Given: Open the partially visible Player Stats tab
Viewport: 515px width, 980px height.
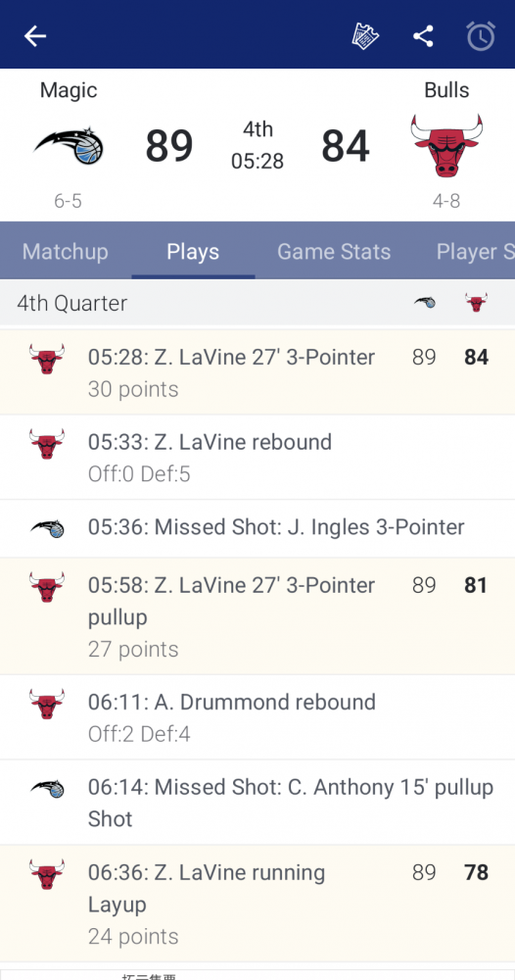Looking at the screenshot, I should [x=475, y=251].
